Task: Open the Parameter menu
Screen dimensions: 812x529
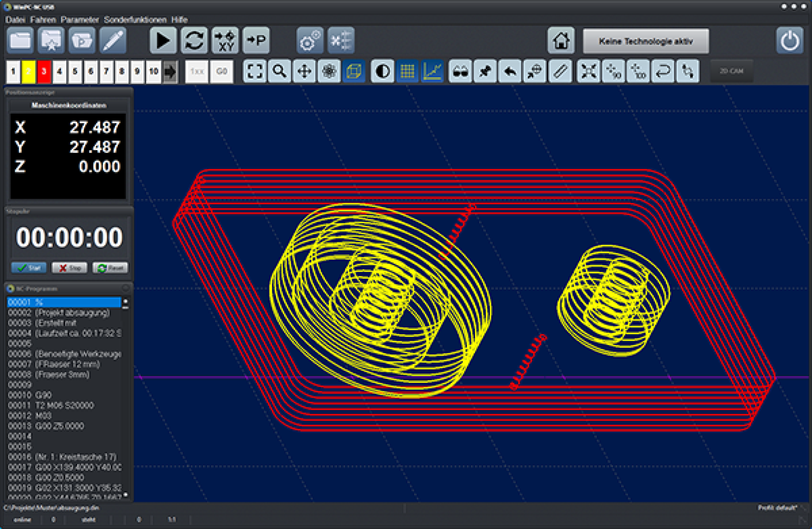Action: click(x=80, y=19)
